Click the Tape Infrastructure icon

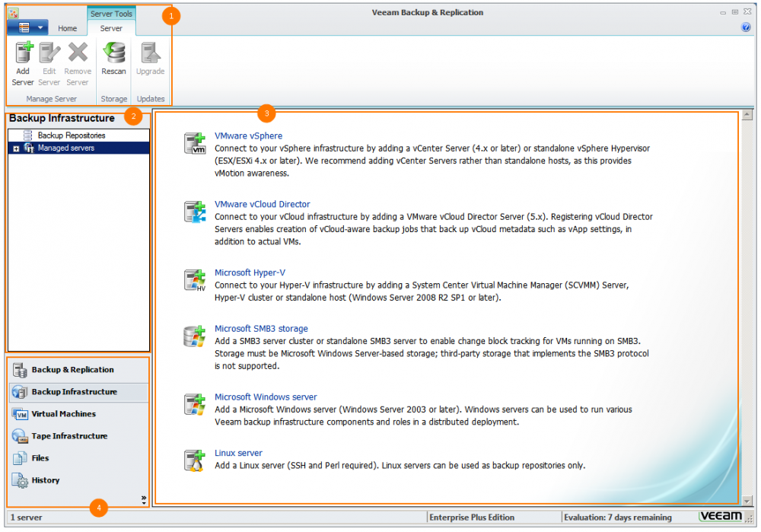[x=20, y=436]
